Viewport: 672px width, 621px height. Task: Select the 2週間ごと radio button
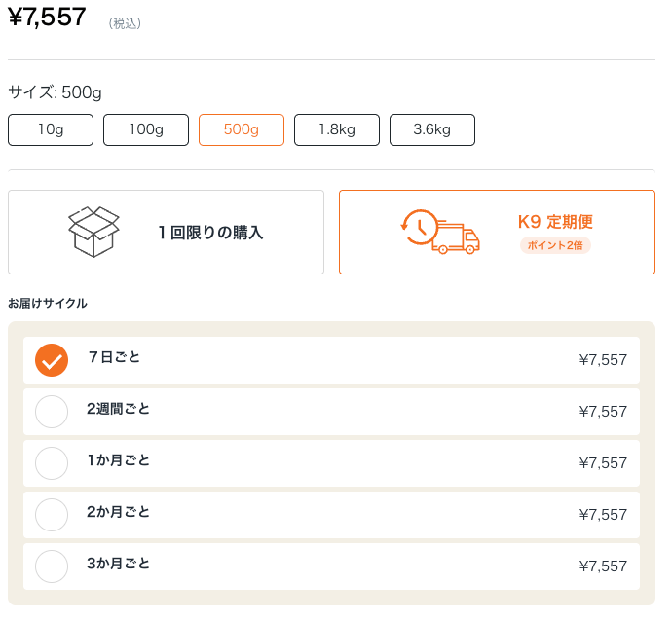tap(52, 412)
